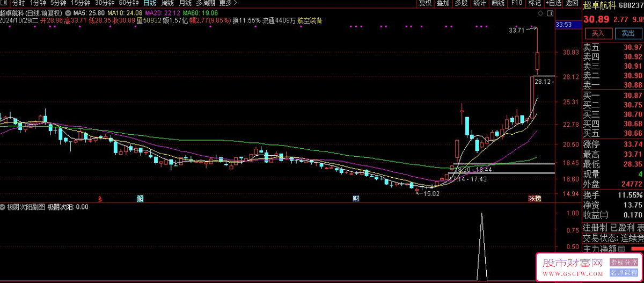Switch to 30分钟 period
The image size is (644, 283).
click(x=105, y=3)
